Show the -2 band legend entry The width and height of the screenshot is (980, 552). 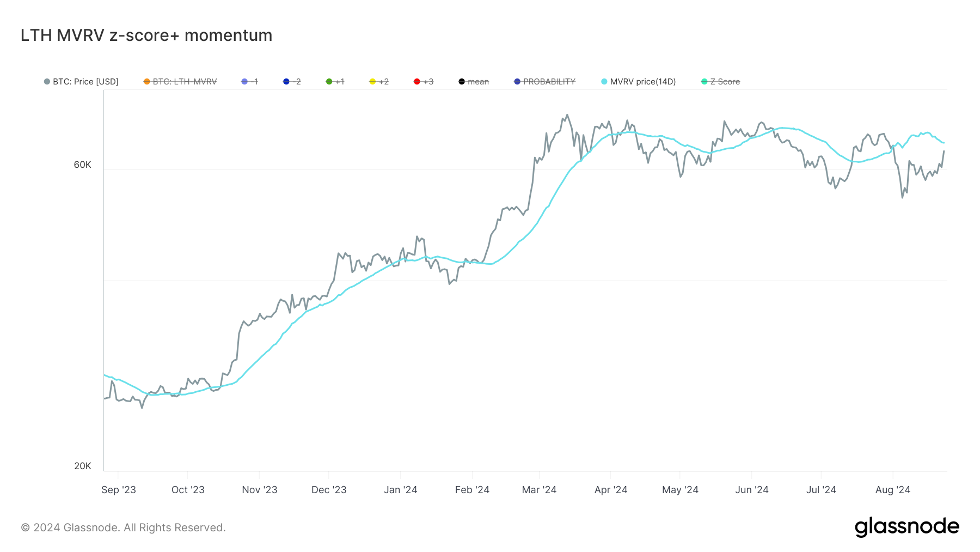pyautogui.click(x=292, y=82)
